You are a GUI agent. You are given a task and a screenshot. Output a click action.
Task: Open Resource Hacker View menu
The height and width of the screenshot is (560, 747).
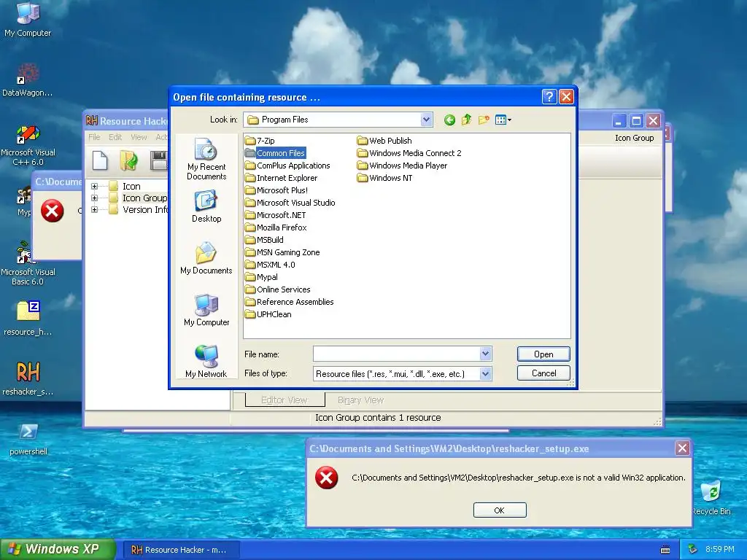[139, 137]
